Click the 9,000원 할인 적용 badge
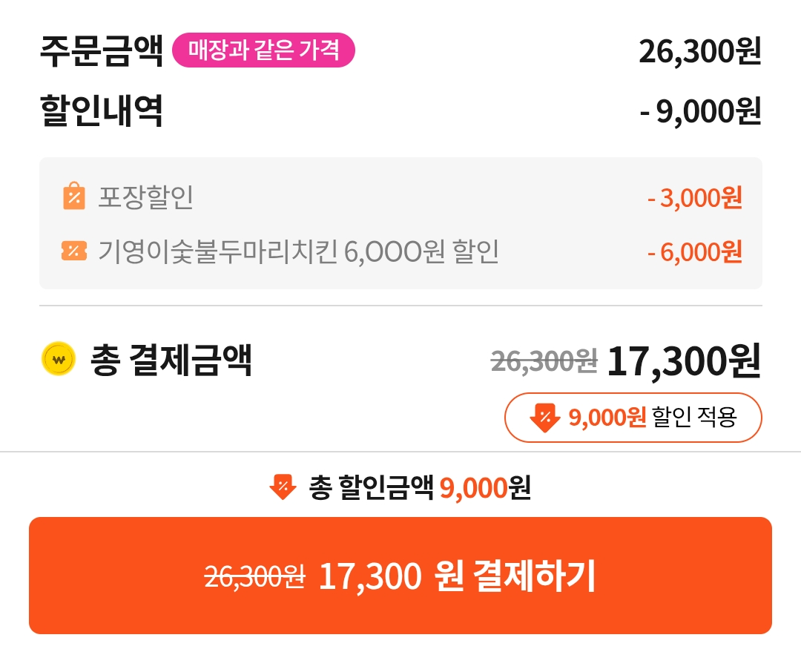 click(633, 418)
